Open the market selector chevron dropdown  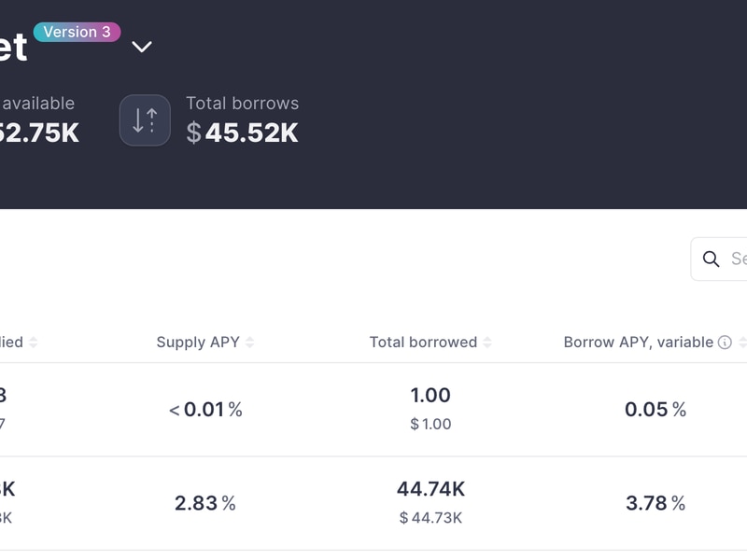[142, 46]
